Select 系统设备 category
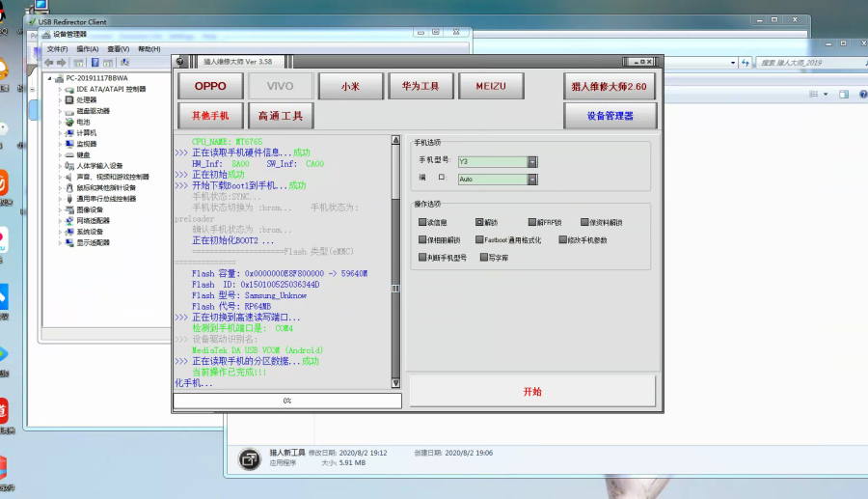Image resolution: width=868 pixels, height=499 pixels. tap(90, 232)
